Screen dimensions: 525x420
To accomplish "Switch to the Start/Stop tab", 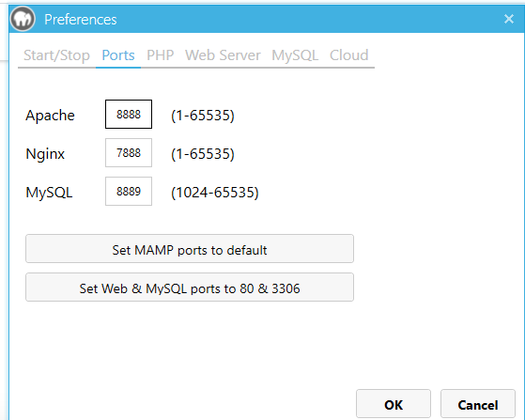I will [56, 55].
